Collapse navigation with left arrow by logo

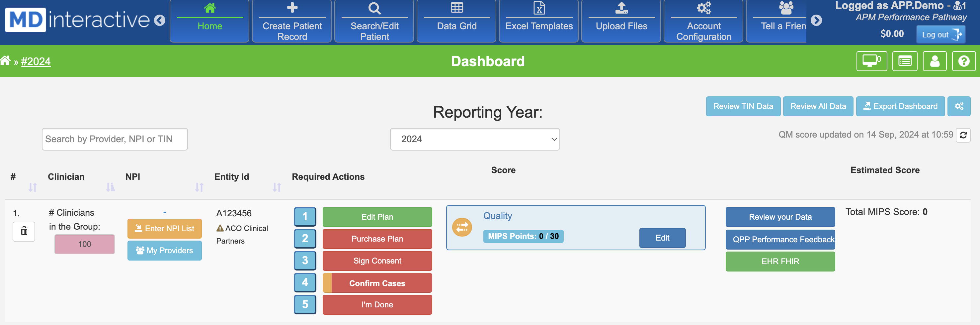(160, 20)
